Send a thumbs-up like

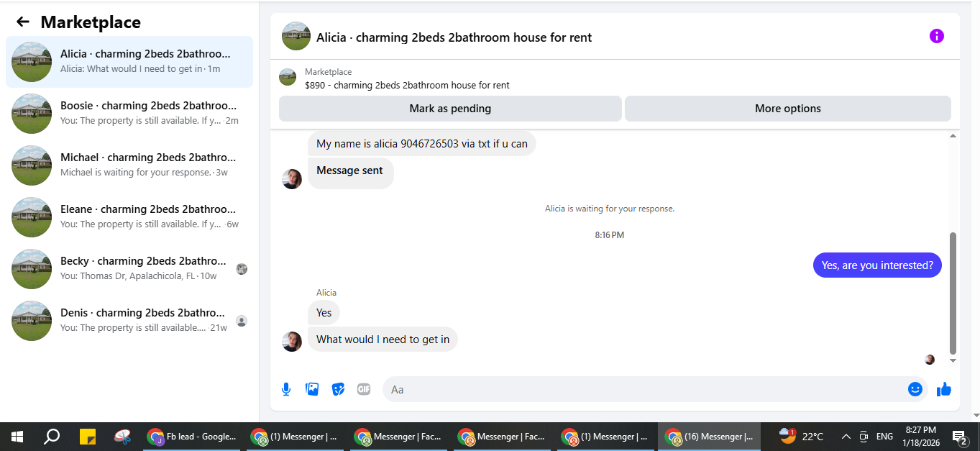pos(944,389)
